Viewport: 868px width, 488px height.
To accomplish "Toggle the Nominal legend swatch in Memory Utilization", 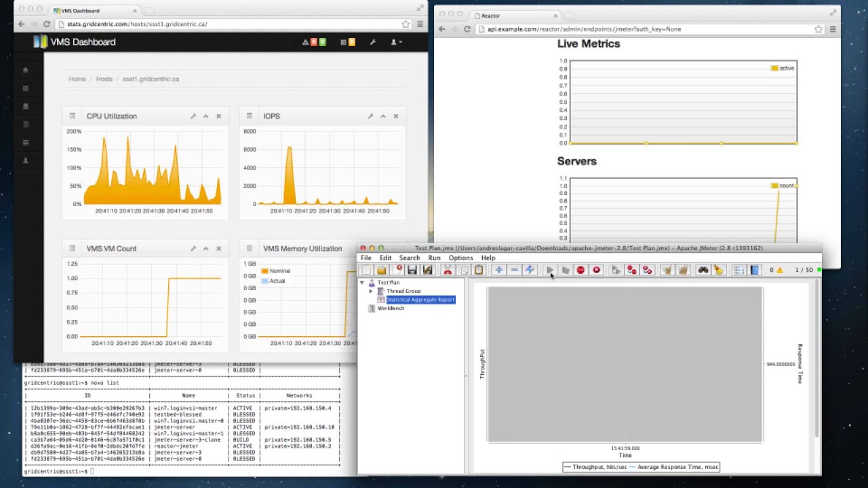I will point(264,271).
